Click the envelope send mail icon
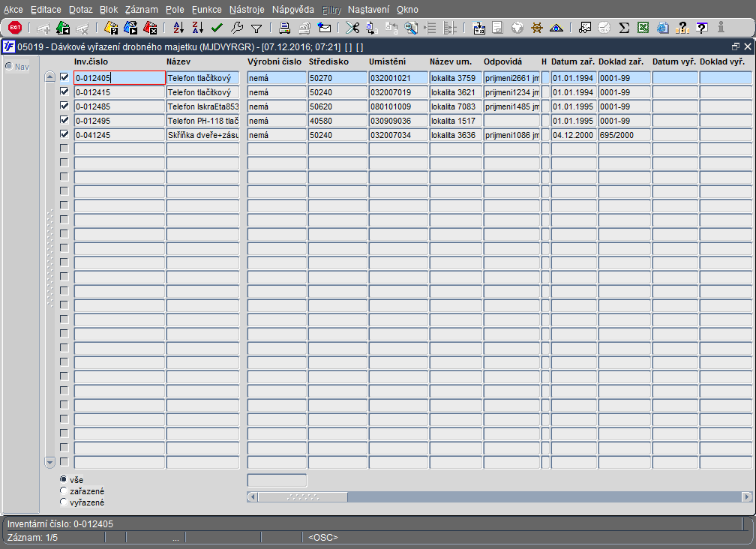The height and width of the screenshot is (549, 756). pos(325,28)
